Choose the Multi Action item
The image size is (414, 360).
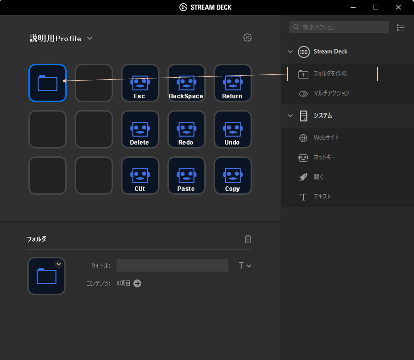pos(348,94)
